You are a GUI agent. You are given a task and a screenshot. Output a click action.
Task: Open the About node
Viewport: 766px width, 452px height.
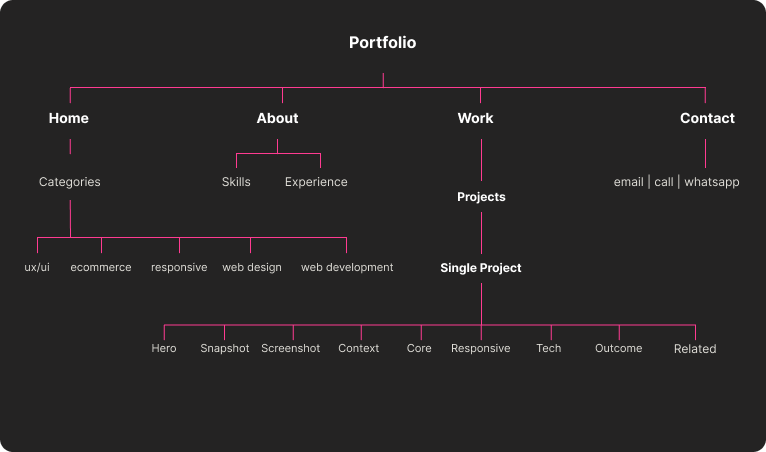click(277, 118)
